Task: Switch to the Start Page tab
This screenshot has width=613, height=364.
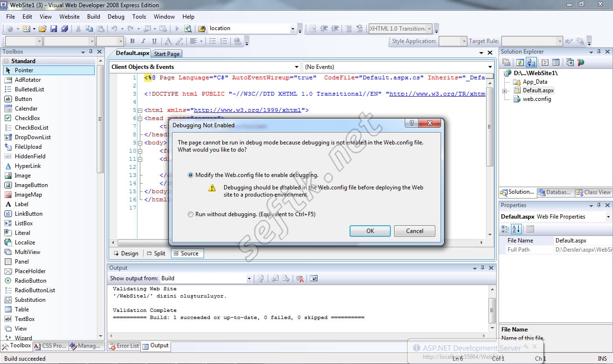Action: pos(167,54)
